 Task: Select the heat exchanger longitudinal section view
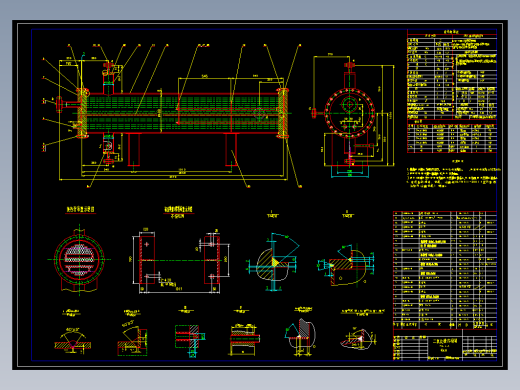[x=173, y=113]
